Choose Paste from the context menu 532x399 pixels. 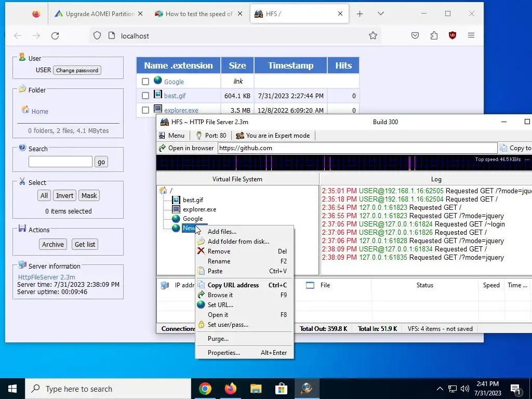244,271
